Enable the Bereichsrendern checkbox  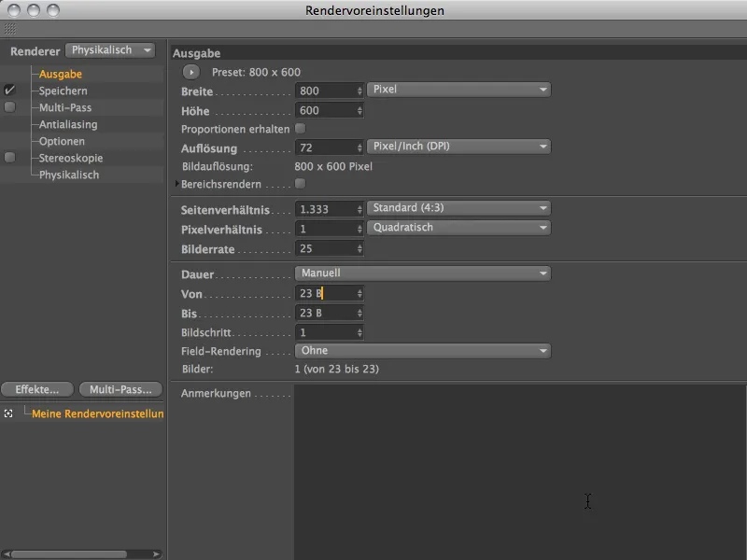point(300,184)
